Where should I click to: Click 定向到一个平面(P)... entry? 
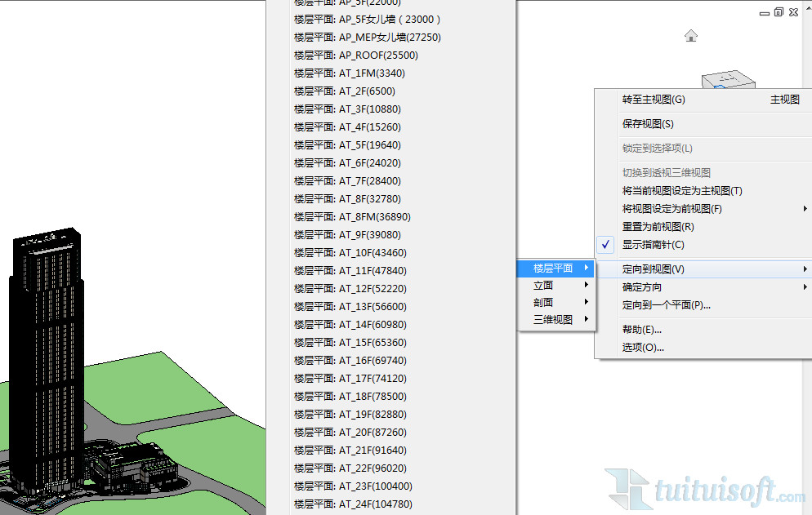click(x=666, y=305)
